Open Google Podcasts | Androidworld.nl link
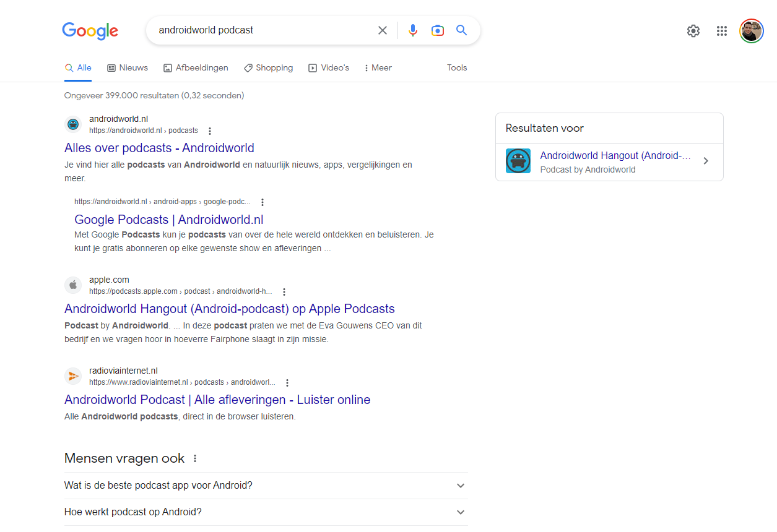This screenshot has height=532, width=777. [169, 220]
